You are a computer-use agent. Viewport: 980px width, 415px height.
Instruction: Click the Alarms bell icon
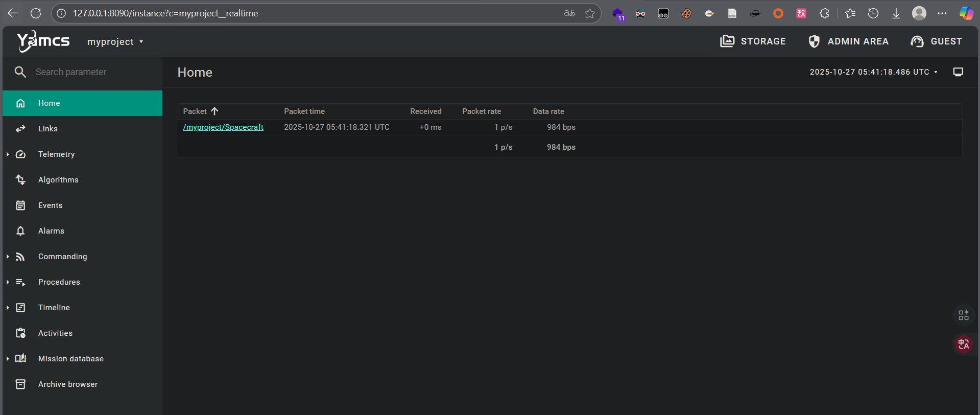click(x=20, y=231)
